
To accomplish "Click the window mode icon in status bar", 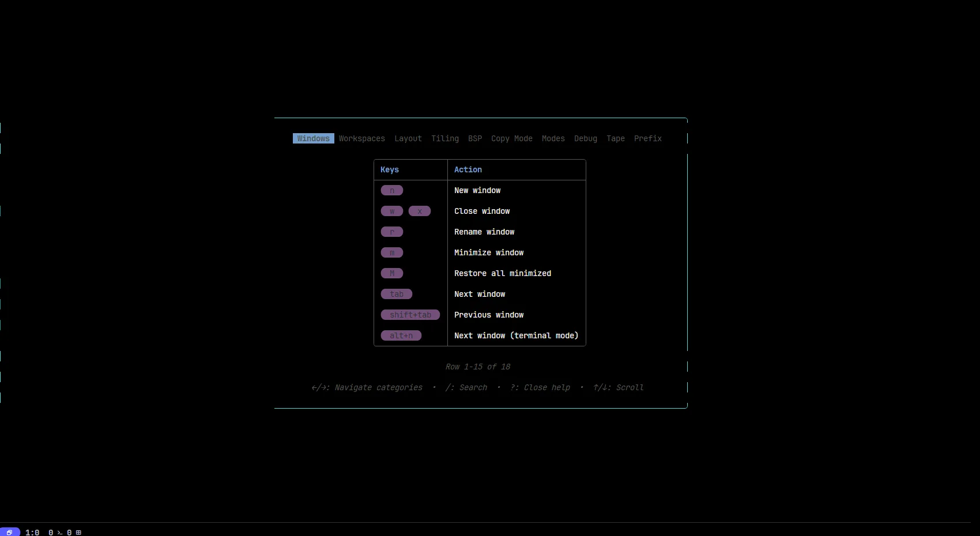I will (x=10, y=533).
